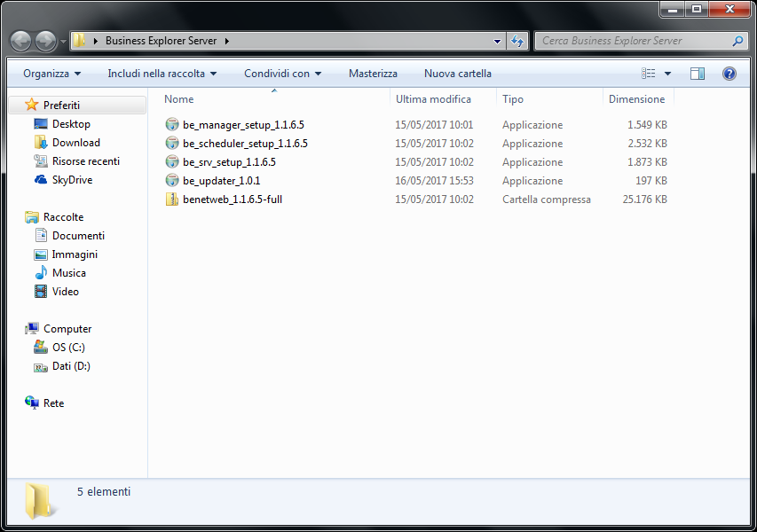The width and height of the screenshot is (757, 532).
Task: Select the benetweb_1.1.6.5-full compressed folder
Action: (x=232, y=199)
